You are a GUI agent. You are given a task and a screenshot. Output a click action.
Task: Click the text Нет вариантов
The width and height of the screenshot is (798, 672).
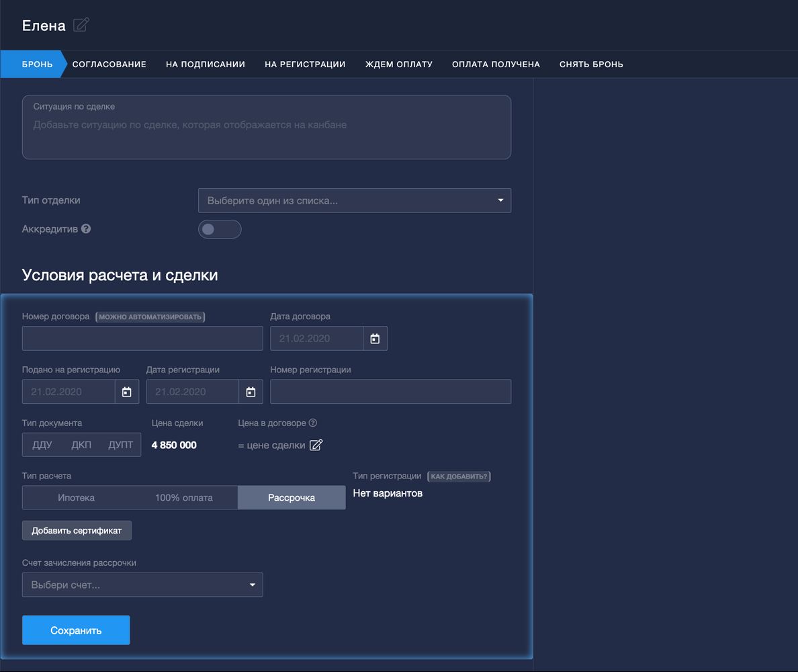point(388,493)
